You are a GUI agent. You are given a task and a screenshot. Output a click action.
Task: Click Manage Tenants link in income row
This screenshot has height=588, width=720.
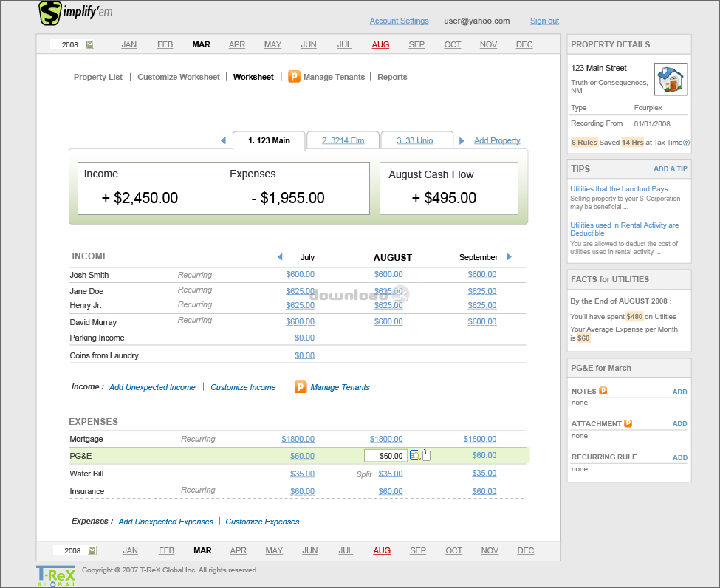click(x=340, y=387)
